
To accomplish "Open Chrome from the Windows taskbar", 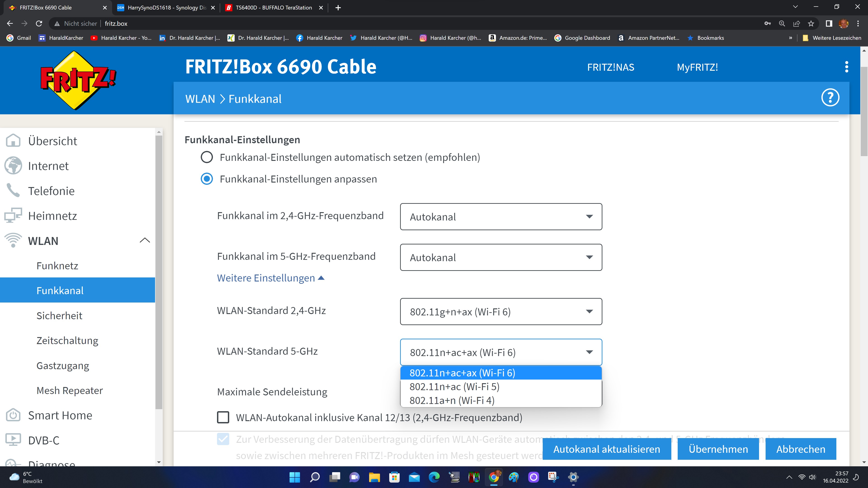I will (494, 477).
